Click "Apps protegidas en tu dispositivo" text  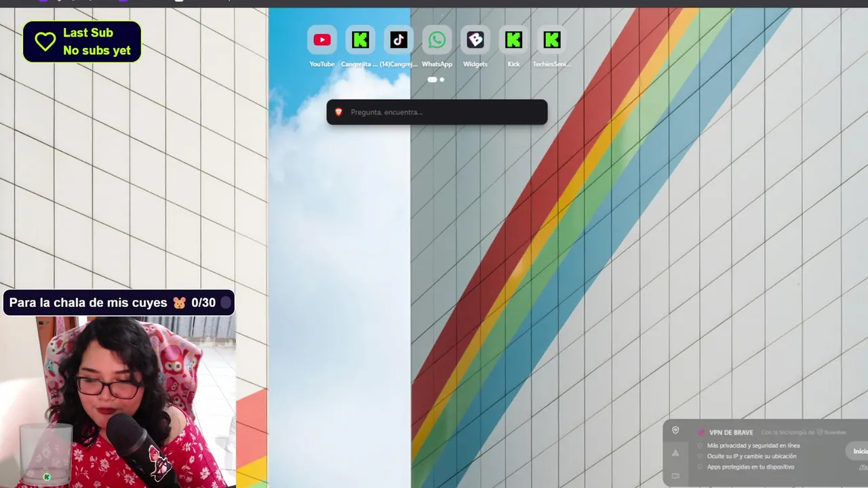751,467
